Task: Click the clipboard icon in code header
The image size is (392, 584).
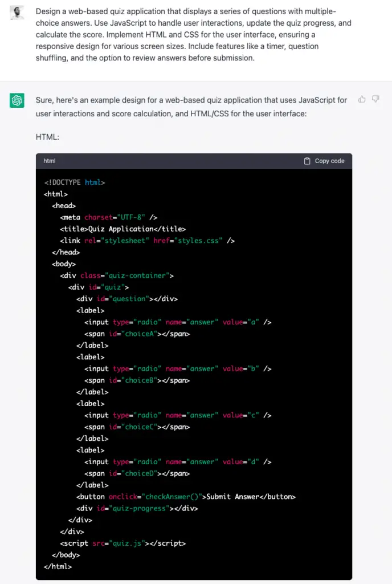Action: point(307,161)
